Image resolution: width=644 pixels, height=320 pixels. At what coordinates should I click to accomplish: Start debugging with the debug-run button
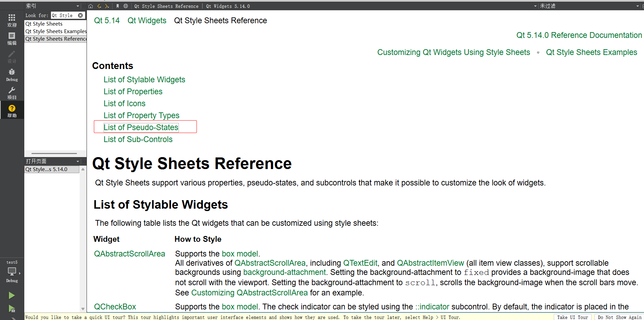(12, 309)
